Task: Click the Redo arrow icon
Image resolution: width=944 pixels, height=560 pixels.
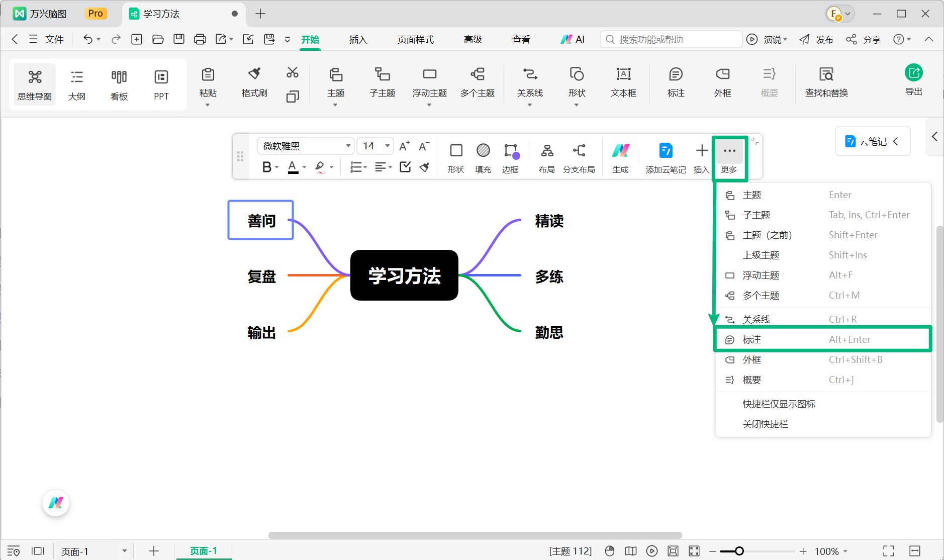Action: (116, 39)
